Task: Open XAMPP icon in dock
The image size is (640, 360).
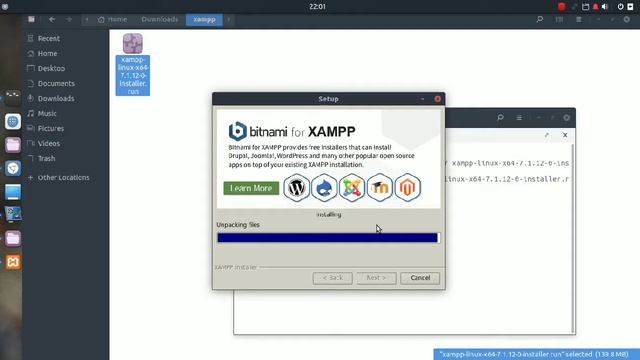Action: pyautogui.click(x=13, y=262)
